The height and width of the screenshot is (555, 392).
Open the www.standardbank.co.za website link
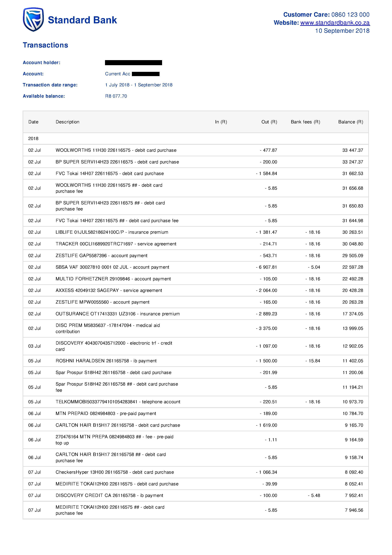(x=335, y=23)
